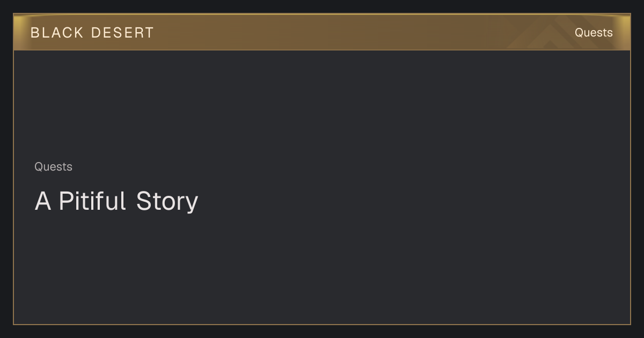This screenshot has width=644, height=338.
Task: Go to the Black Desert home page via its logo
Action: (x=92, y=33)
